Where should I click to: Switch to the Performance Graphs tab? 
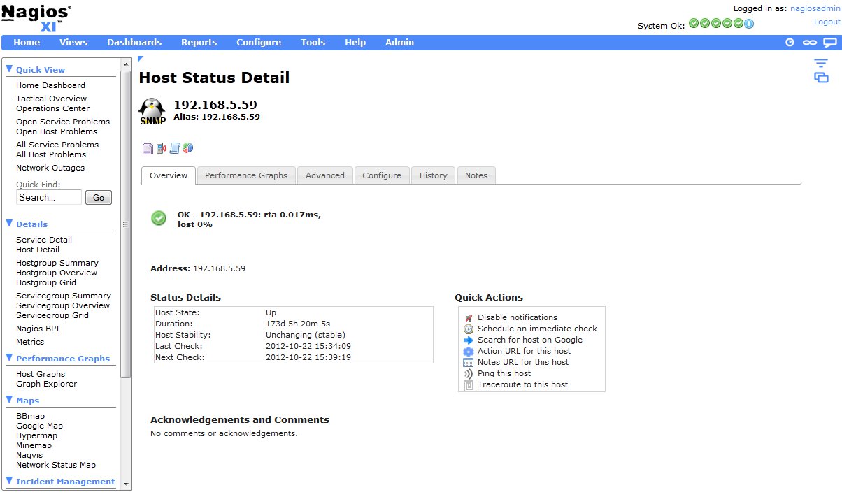point(246,175)
